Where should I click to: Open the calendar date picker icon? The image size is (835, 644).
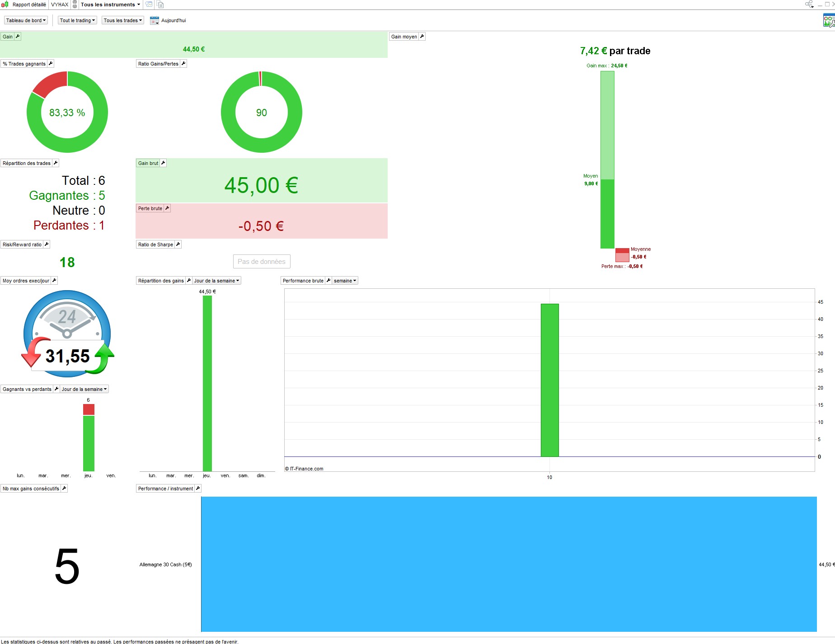[x=155, y=20]
